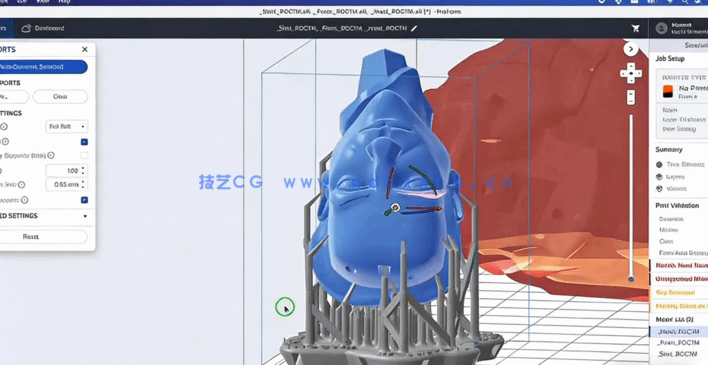Image resolution: width=708 pixels, height=365 pixels.
Task: Click the pencil icon to rename the job
Action: (x=414, y=28)
